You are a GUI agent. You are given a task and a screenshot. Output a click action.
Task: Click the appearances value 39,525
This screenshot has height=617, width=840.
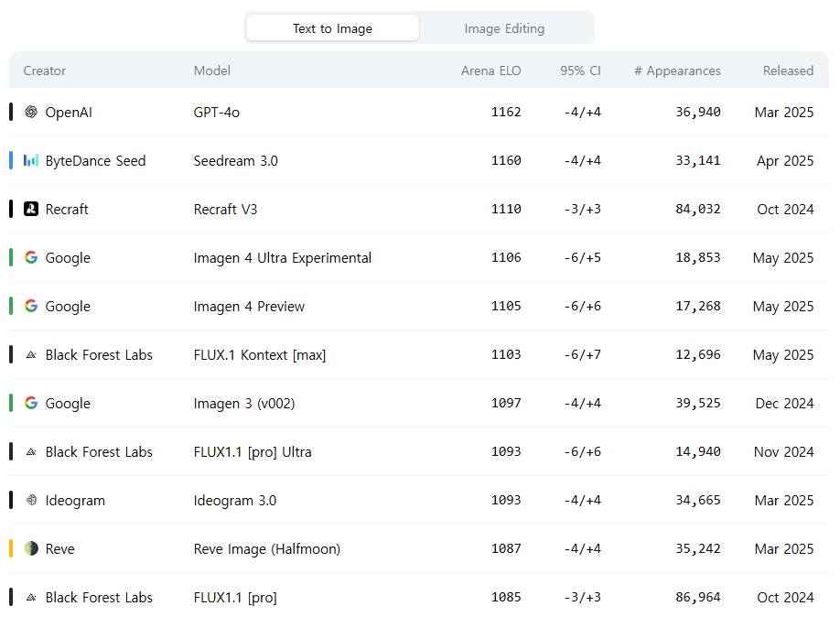[x=698, y=403]
